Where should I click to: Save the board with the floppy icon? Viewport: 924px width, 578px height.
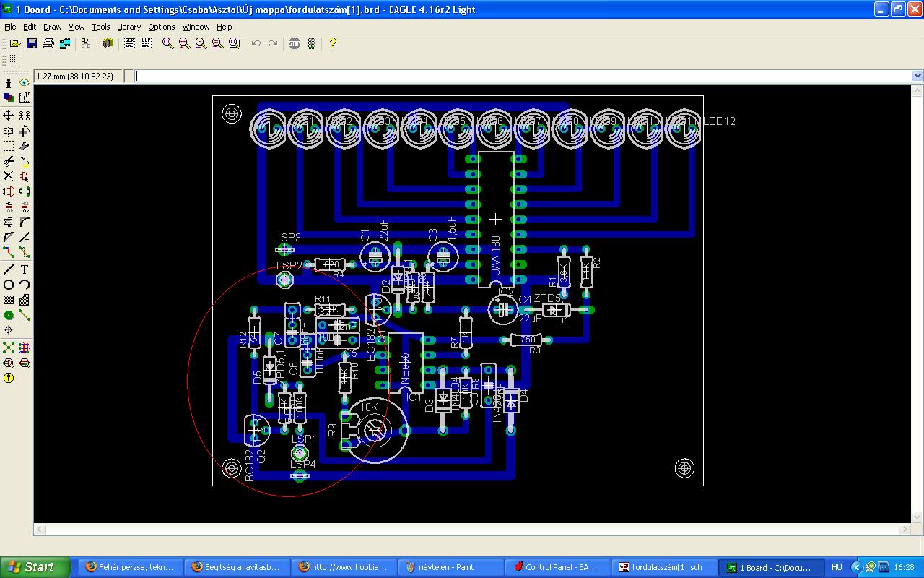32,43
